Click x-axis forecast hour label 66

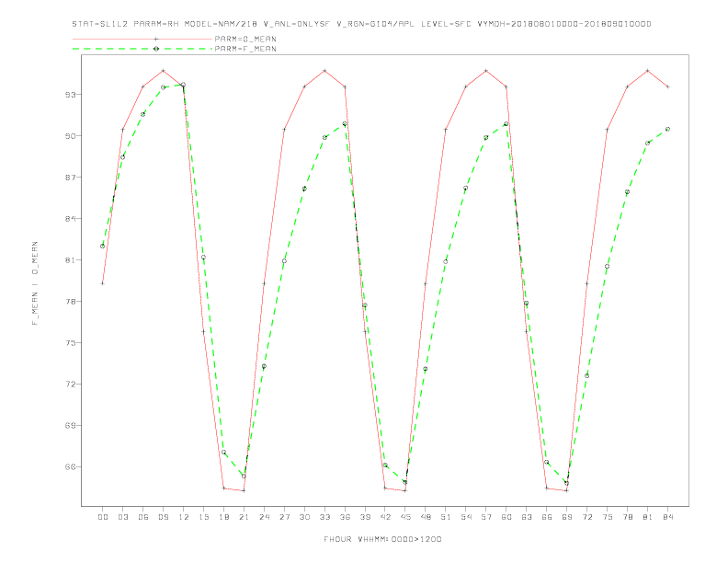pos(547,517)
